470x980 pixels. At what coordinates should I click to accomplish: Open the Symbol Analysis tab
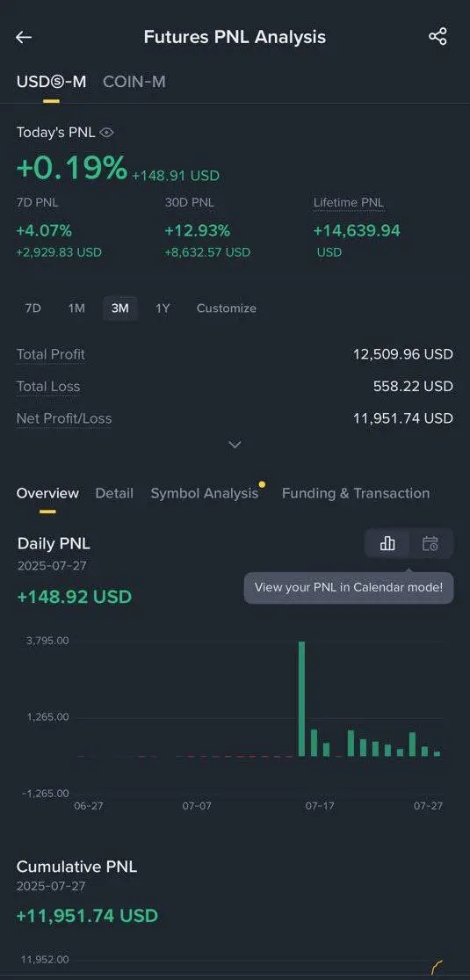pyautogui.click(x=205, y=493)
